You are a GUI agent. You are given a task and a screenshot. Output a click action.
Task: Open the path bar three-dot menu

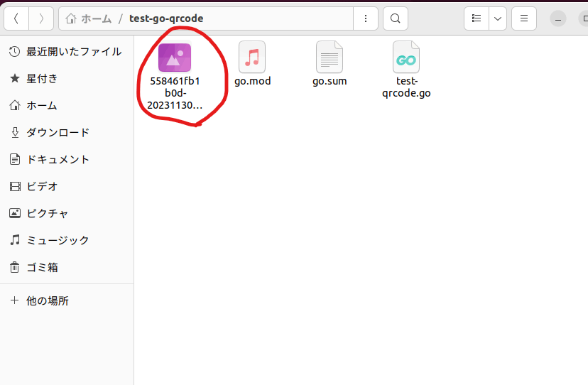[x=366, y=18]
